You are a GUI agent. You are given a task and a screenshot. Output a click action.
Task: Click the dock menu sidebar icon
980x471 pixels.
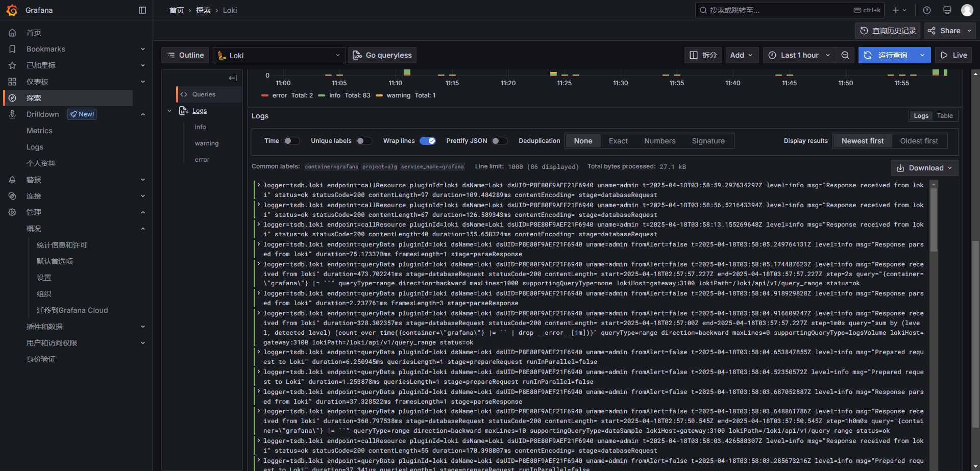(142, 10)
